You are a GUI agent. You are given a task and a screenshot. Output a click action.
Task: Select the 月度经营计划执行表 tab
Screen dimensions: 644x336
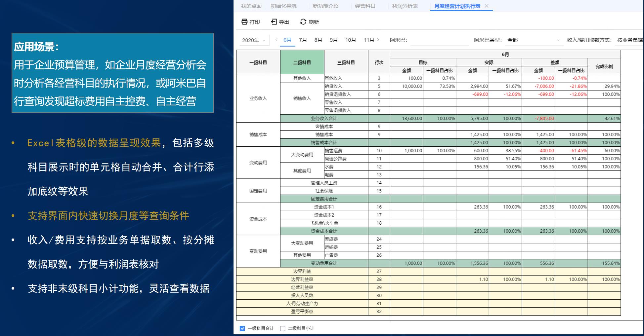[457, 6]
